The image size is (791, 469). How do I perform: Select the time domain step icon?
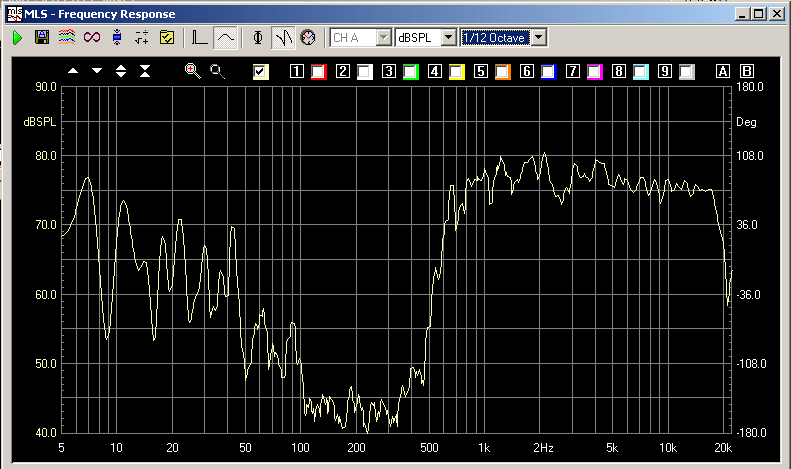(200, 37)
